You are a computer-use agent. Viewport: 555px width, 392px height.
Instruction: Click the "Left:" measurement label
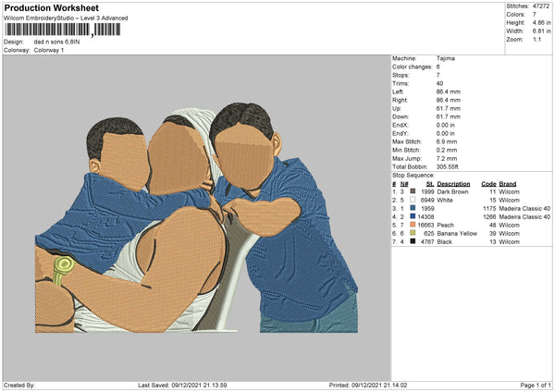(398, 92)
